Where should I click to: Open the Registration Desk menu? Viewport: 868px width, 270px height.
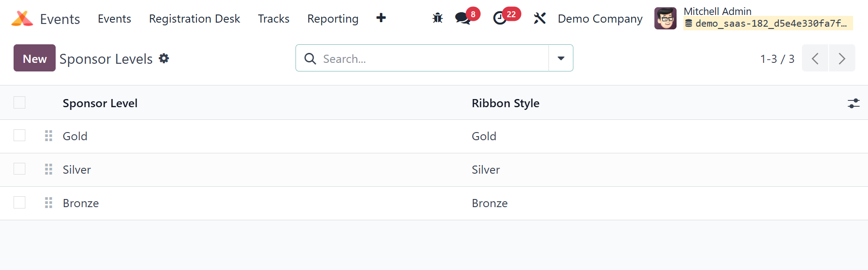point(194,19)
